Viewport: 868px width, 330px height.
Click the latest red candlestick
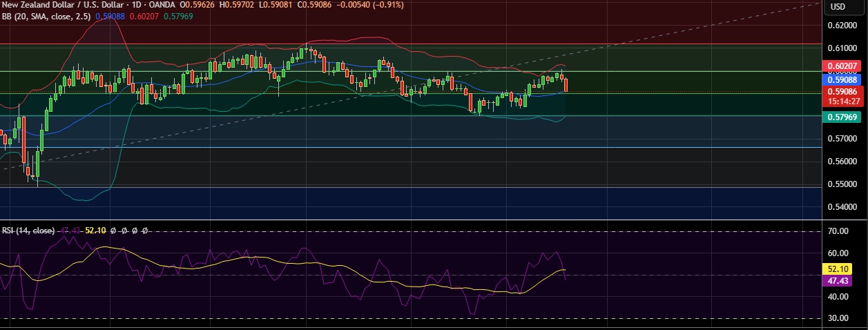point(566,85)
